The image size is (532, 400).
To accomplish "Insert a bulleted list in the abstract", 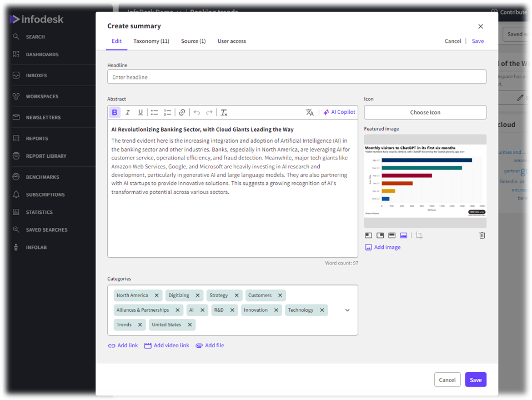I will 154,112.
